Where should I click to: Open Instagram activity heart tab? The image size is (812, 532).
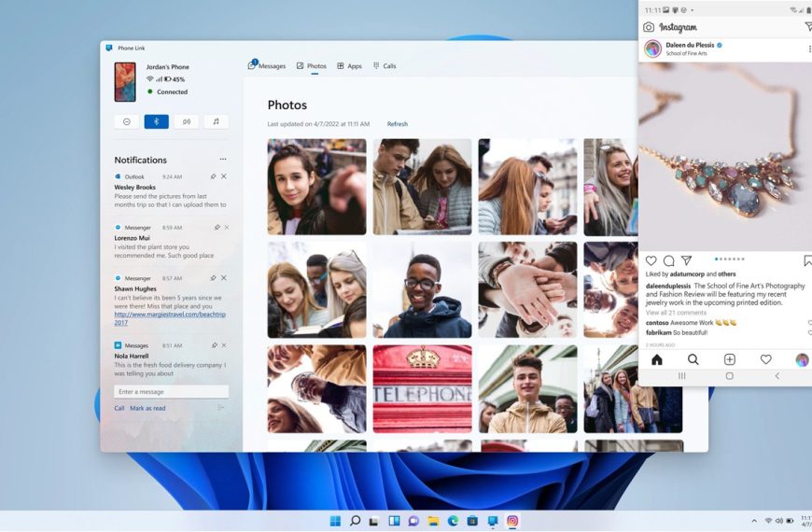765,359
